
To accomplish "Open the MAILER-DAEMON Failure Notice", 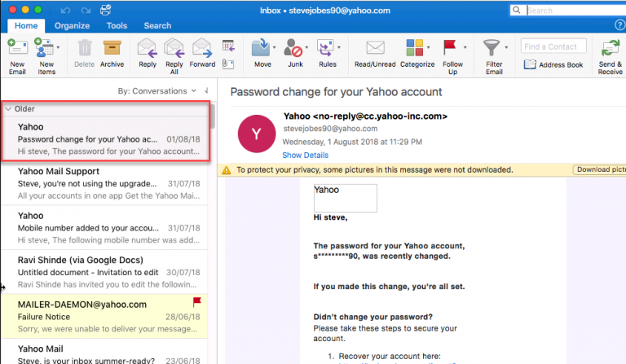I will pyautogui.click(x=104, y=316).
